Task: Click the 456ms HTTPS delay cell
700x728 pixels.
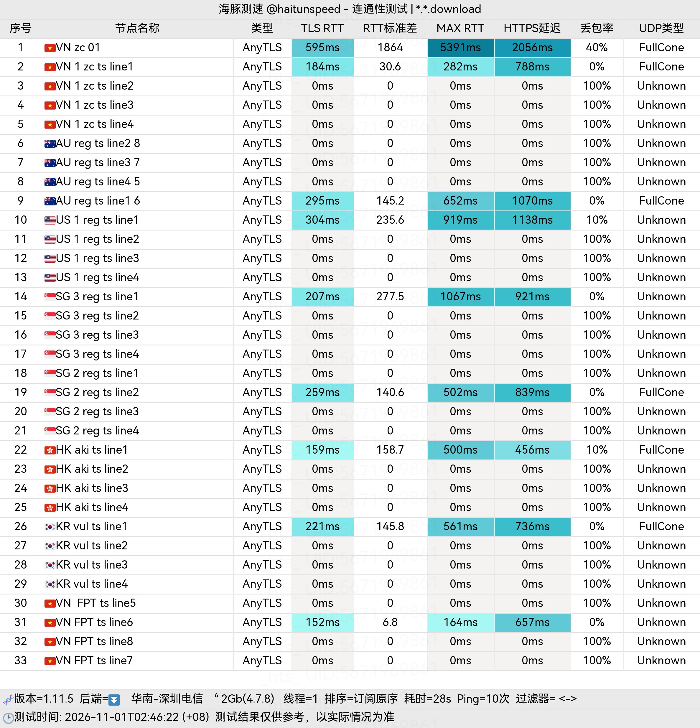Action: tap(532, 450)
